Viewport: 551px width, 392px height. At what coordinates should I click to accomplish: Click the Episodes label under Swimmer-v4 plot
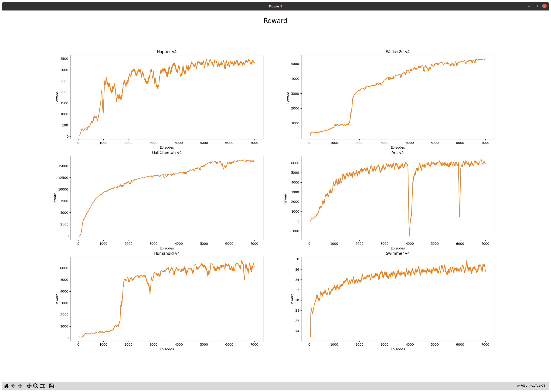click(x=398, y=349)
